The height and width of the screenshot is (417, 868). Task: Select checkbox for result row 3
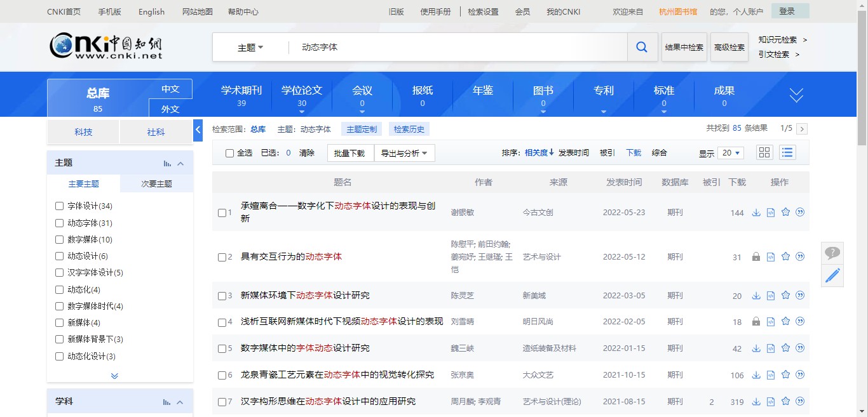click(x=222, y=296)
